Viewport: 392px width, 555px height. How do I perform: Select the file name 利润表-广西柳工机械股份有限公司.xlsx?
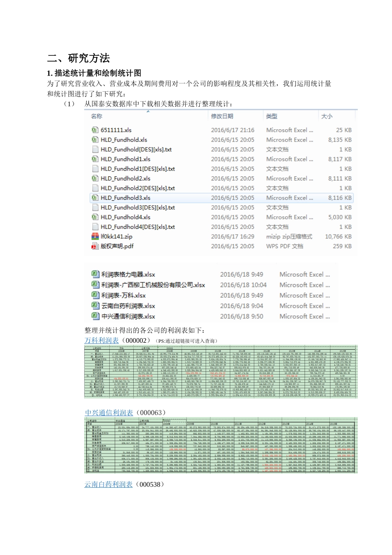pos(153,285)
